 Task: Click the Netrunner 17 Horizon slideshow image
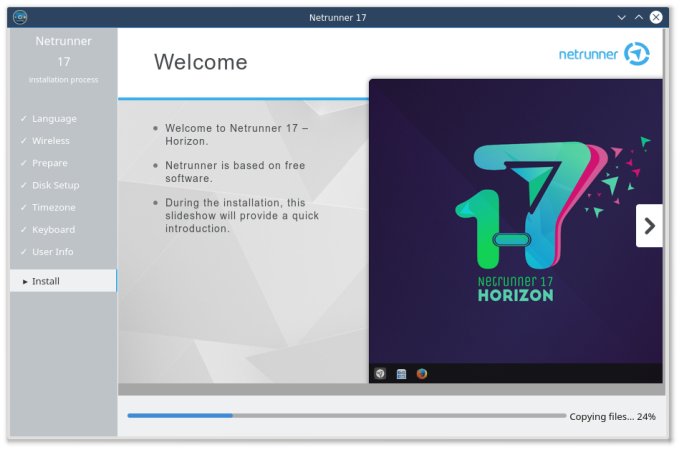(516, 231)
